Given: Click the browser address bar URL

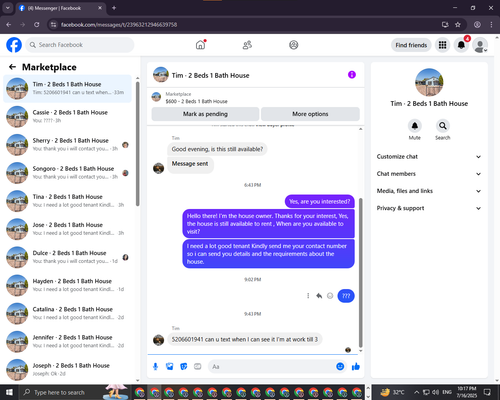Looking at the screenshot, I should point(119,25).
